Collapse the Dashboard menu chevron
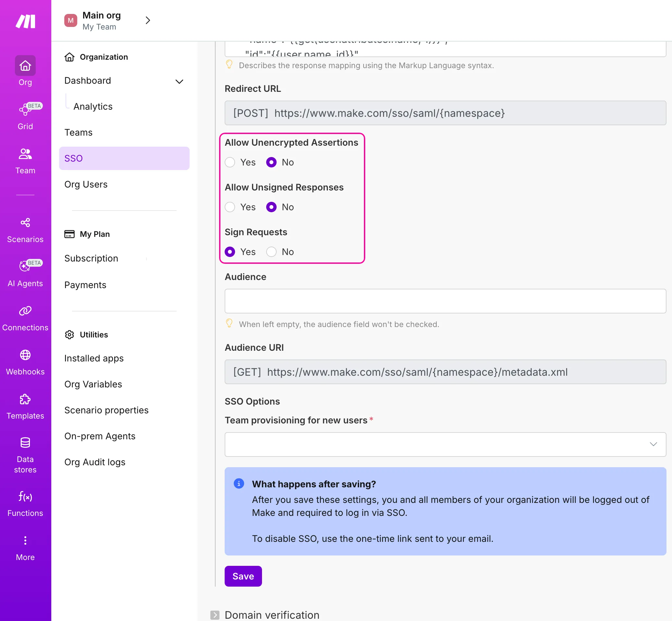The height and width of the screenshot is (621, 672). [x=179, y=81]
